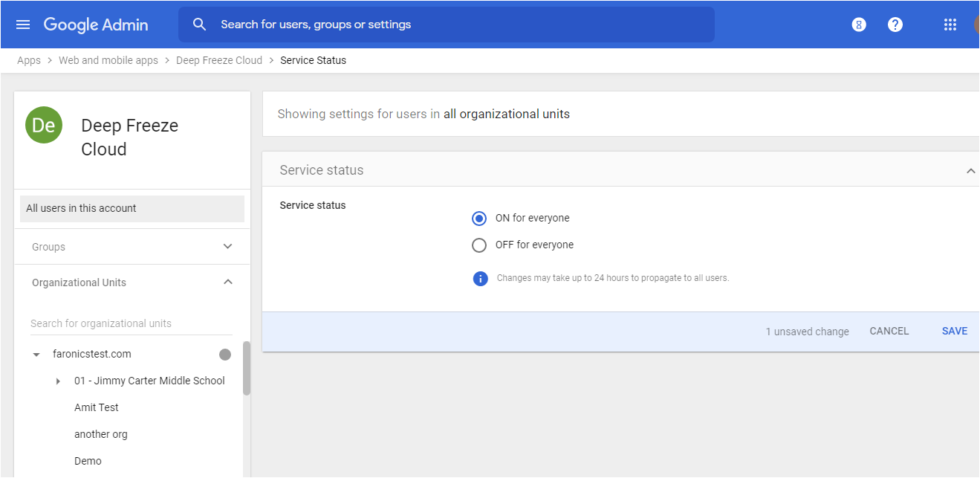Screen dimensions: 980x478
Task: Open the Google apps grid
Action: [x=950, y=25]
